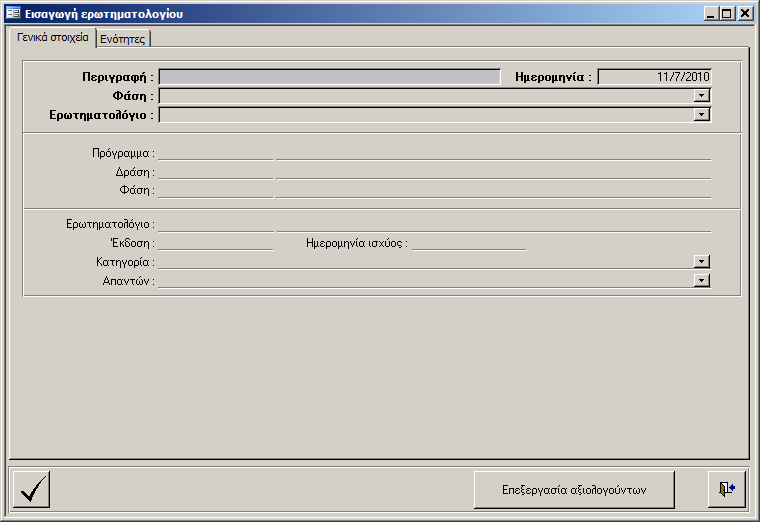Image resolution: width=760 pixels, height=522 pixels.
Task: Click the Ημερομηνία ισχύος field
Action: (468, 243)
